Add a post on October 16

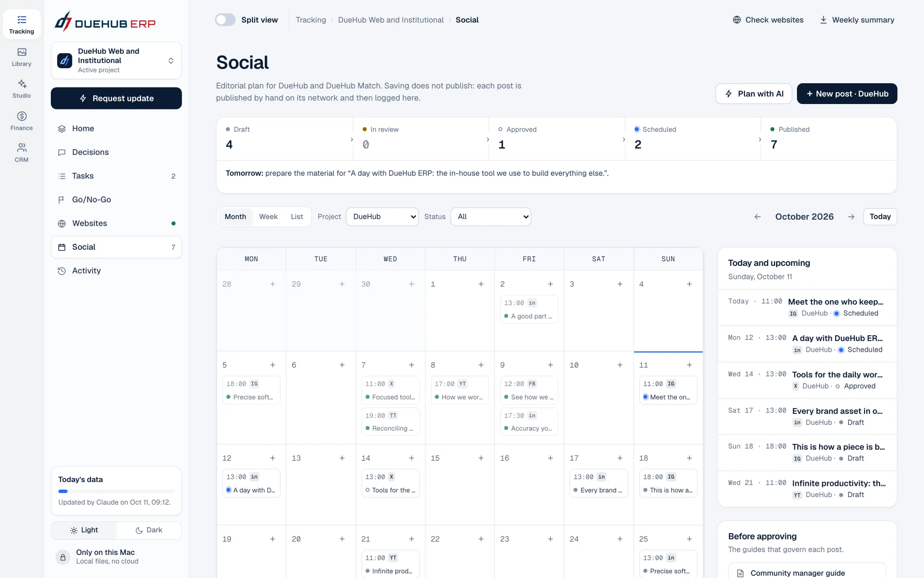(550, 458)
